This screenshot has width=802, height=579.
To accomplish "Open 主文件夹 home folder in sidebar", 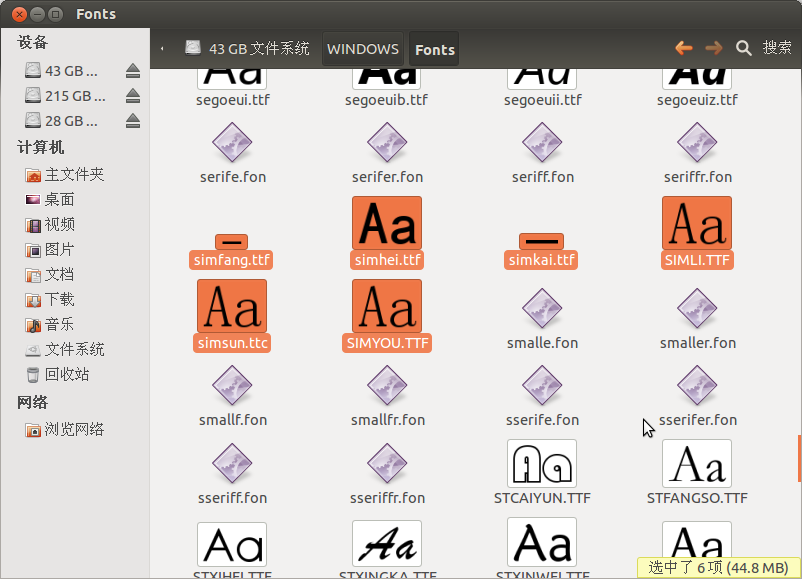I will [x=65, y=174].
